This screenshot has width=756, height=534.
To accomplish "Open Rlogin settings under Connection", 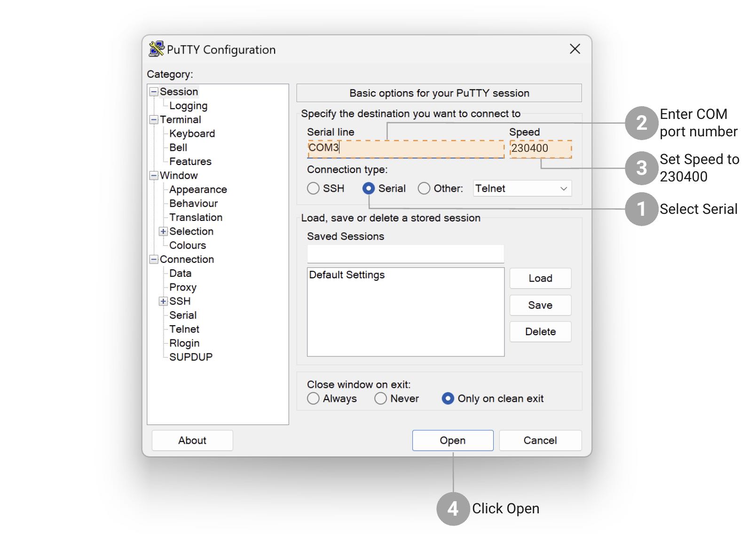I will 184,344.
